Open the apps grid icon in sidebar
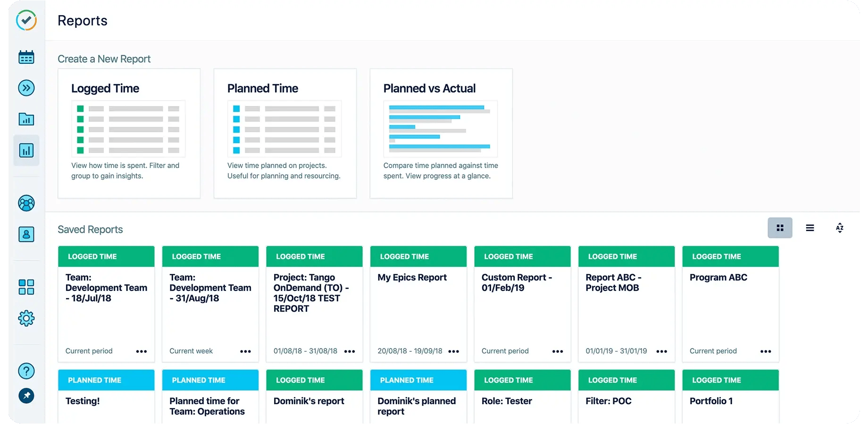The image size is (868, 425). [x=26, y=287]
